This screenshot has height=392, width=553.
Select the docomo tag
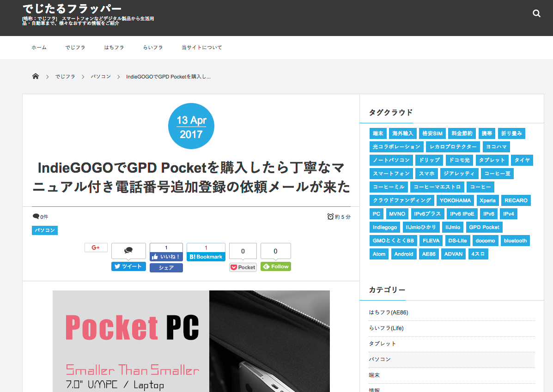[x=485, y=241]
